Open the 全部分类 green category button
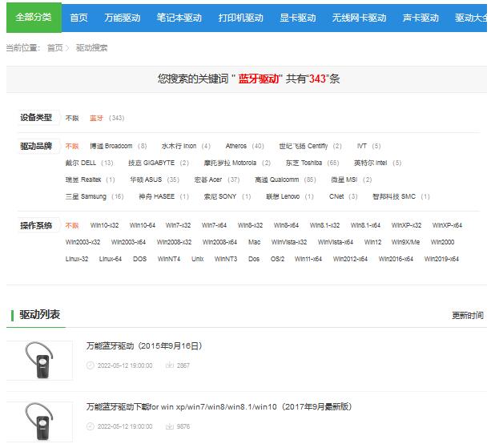 click(x=33, y=17)
